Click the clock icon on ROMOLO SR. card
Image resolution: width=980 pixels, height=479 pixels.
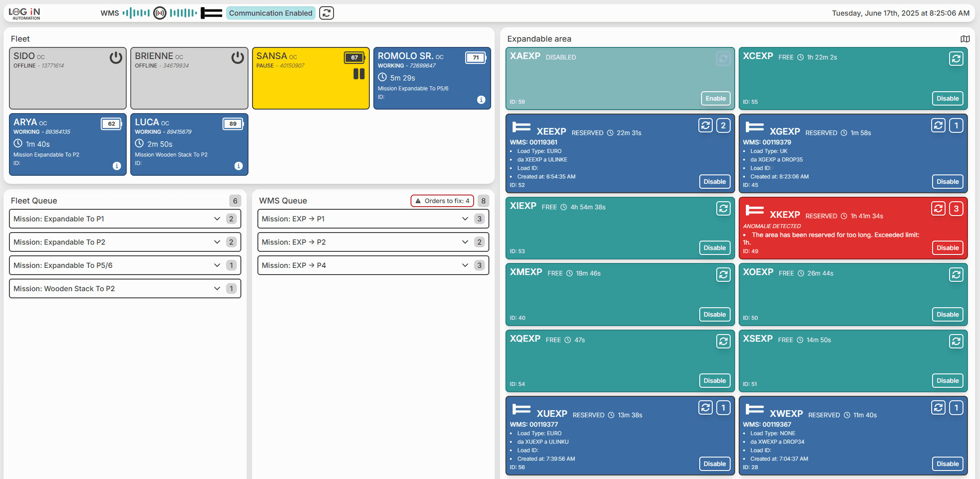click(382, 77)
